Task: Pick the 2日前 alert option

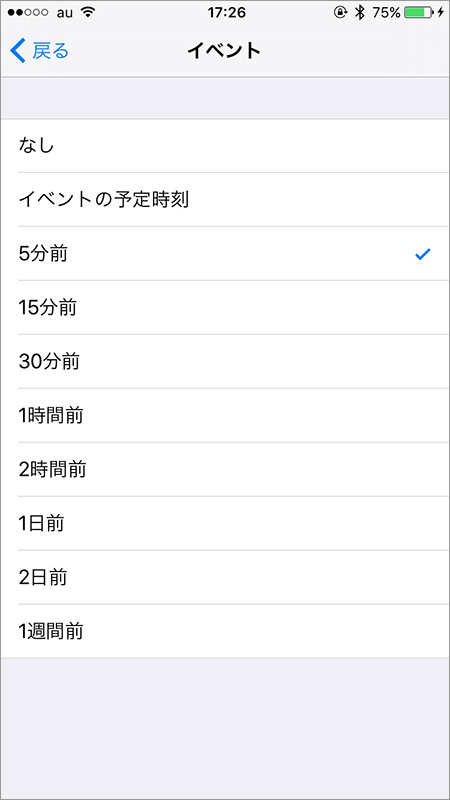Action: click(225, 578)
